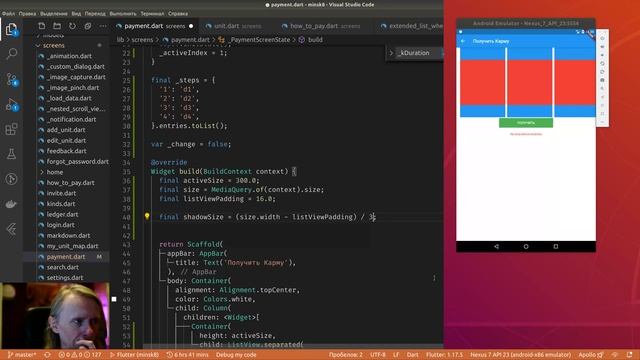This screenshot has height=360, width=640.
Task: Tap the Android recents square button
Action: 556,247
